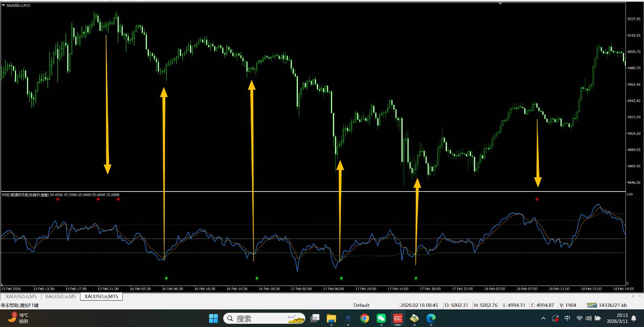Open the notification bell icon

point(634,319)
